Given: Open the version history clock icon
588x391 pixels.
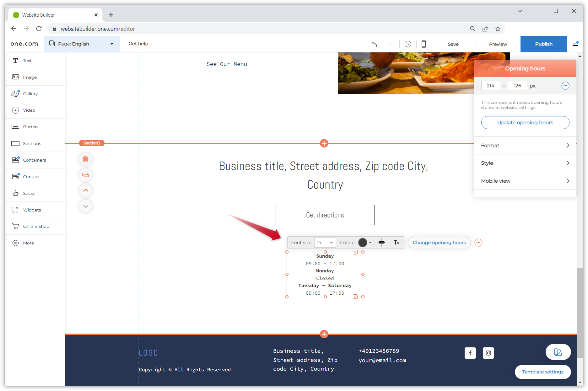Looking at the screenshot, I should click(408, 44).
